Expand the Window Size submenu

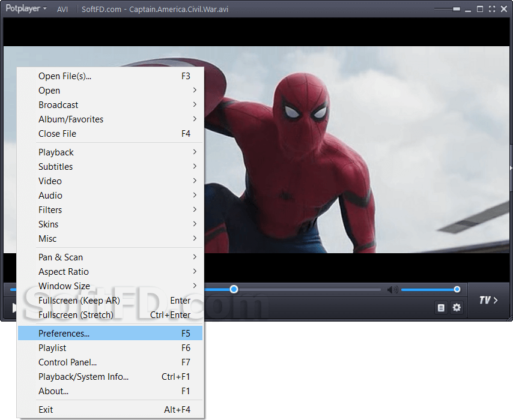coord(111,286)
